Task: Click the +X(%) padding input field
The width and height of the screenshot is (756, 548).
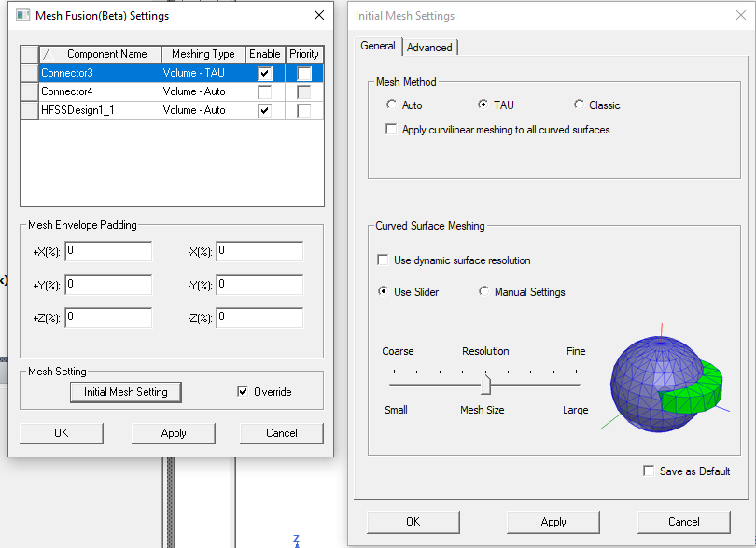Action: point(108,251)
